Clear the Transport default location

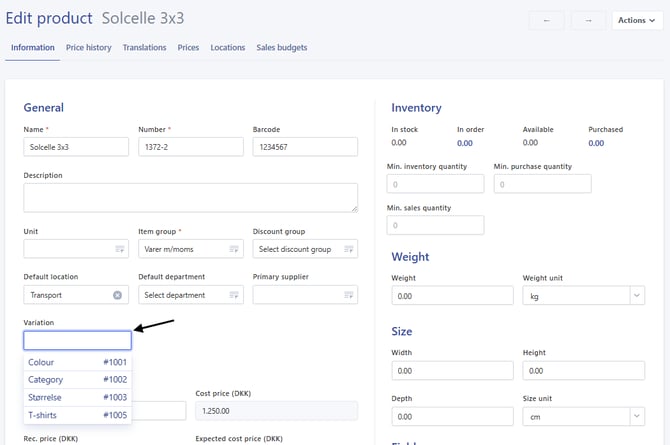(117, 295)
